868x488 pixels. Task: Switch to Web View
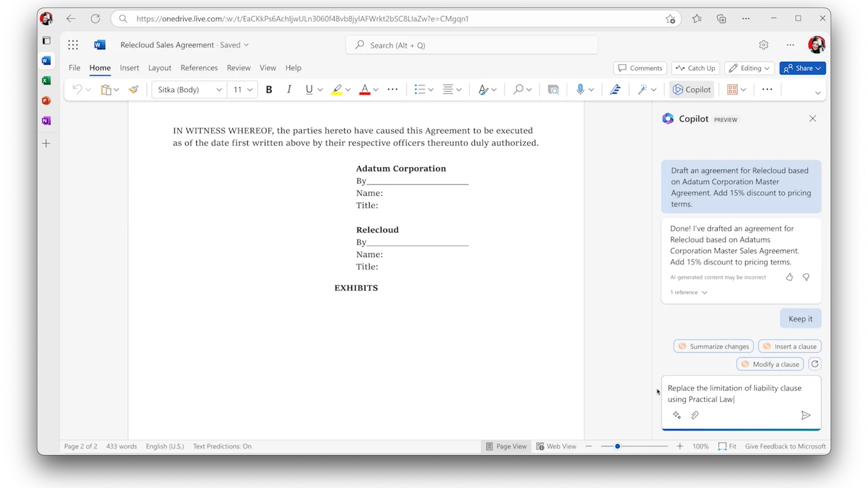coord(556,446)
